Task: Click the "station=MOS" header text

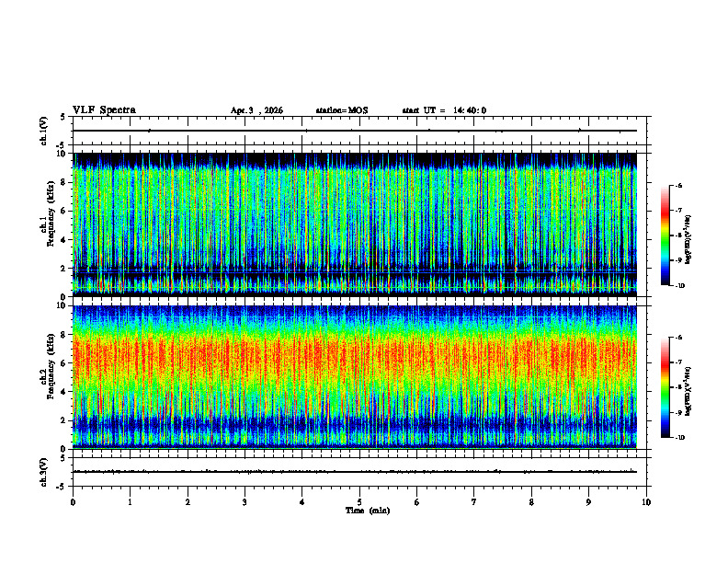Action: tap(342, 110)
